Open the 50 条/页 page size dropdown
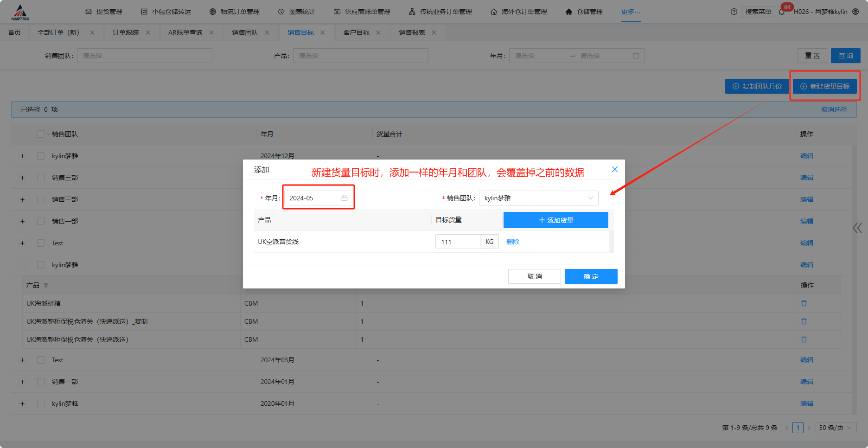The height and width of the screenshot is (448, 868). (836, 428)
